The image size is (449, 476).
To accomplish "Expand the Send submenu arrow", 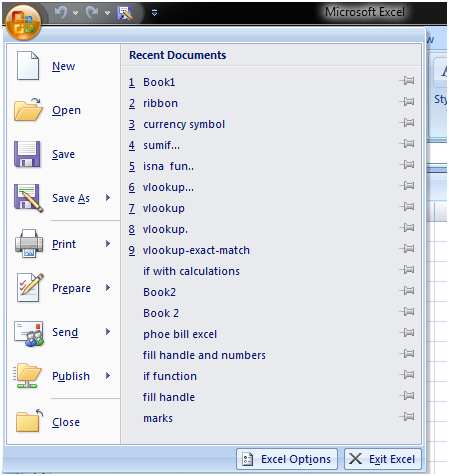I will (x=108, y=332).
